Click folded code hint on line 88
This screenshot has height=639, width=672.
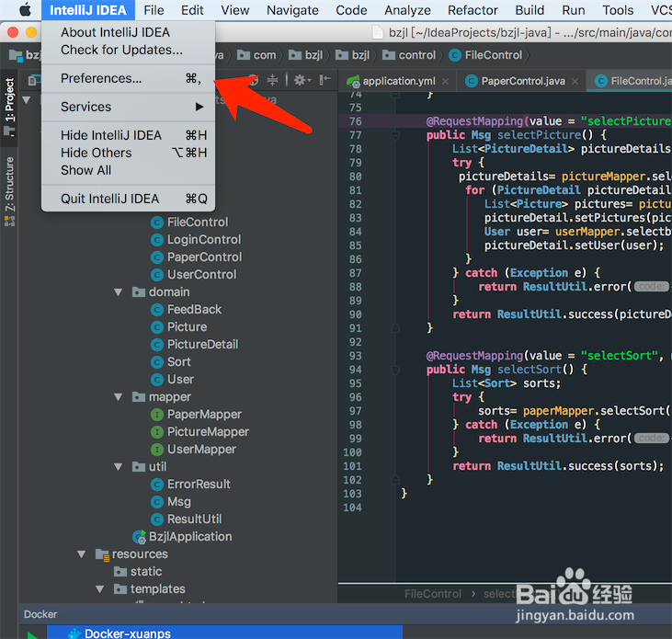pos(652,286)
